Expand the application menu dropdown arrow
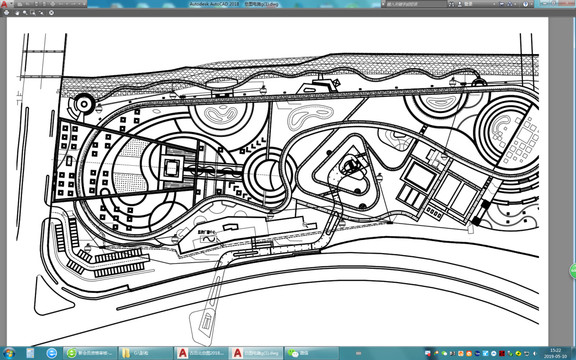Image resolution: width=576 pixels, height=360 pixels. tap(11, 3)
